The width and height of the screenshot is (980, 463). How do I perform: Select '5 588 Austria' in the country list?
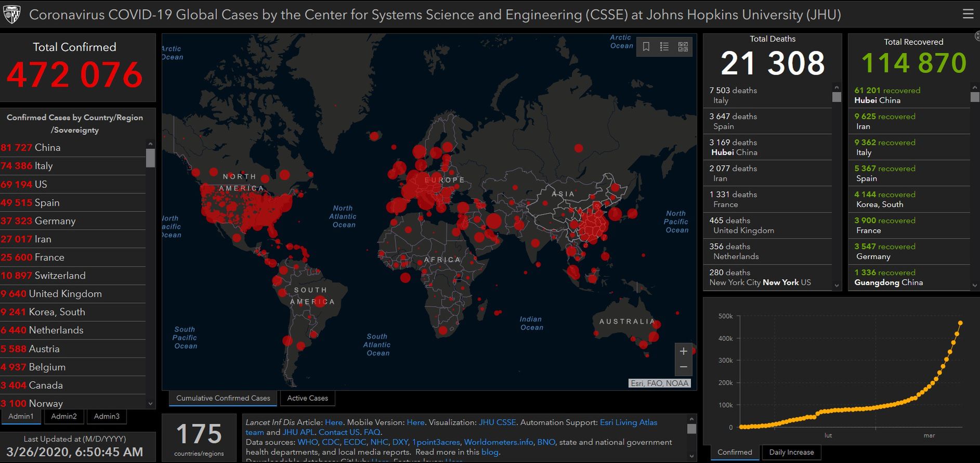[73, 349]
